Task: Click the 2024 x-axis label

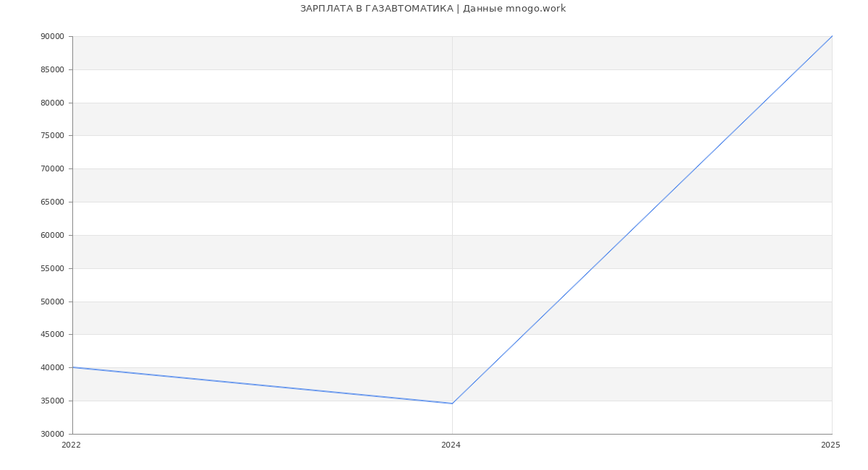Action: 451,445
